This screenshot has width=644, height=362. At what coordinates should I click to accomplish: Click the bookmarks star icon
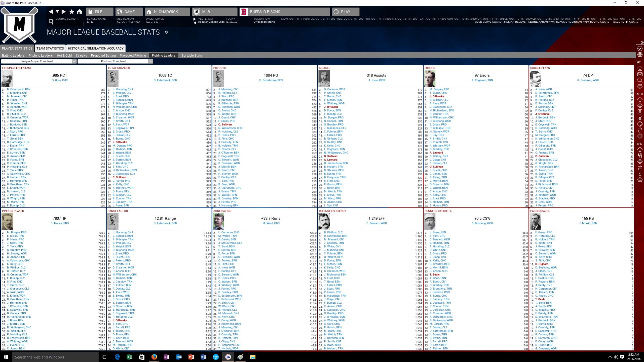[72, 12]
